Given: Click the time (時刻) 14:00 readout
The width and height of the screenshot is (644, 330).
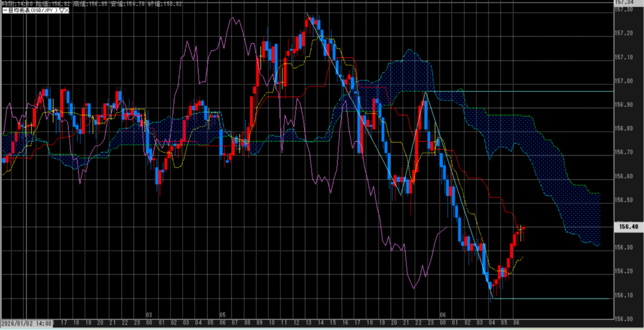Looking at the screenshot, I should pyautogui.click(x=13, y=3).
